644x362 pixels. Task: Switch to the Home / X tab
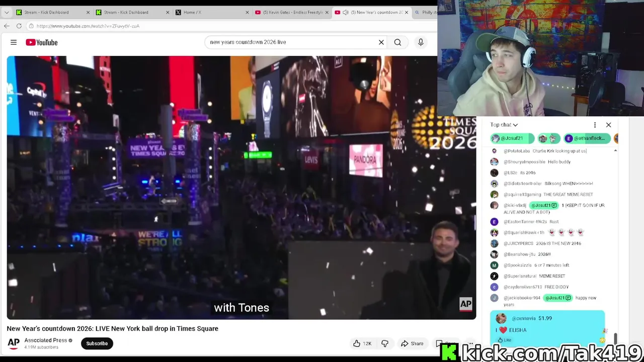[211, 12]
